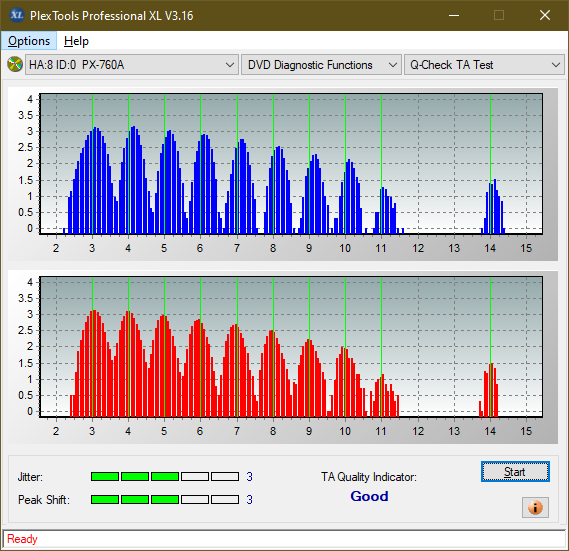Image resolution: width=569 pixels, height=551 pixels.
Task: Click the Peak Shift value 3
Action: [x=249, y=500]
